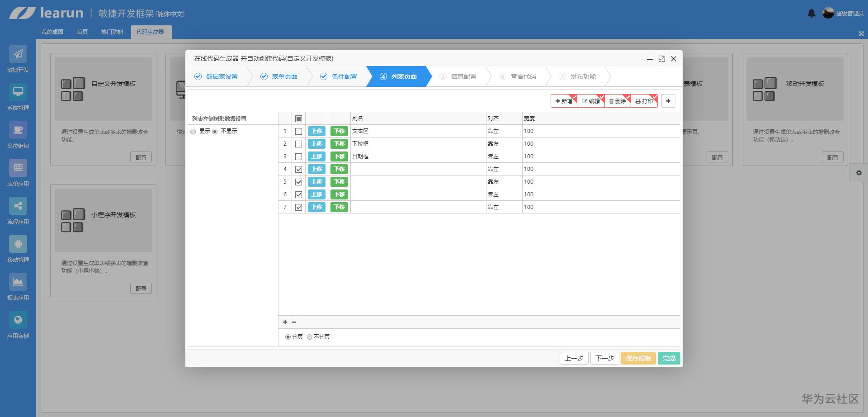Choose the 分页 radio option
The width and height of the screenshot is (868, 417).
(x=288, y=337)
